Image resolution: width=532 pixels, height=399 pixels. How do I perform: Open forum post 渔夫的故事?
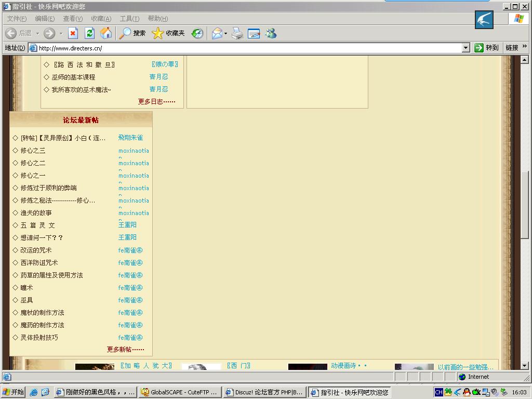coord(36,213)
